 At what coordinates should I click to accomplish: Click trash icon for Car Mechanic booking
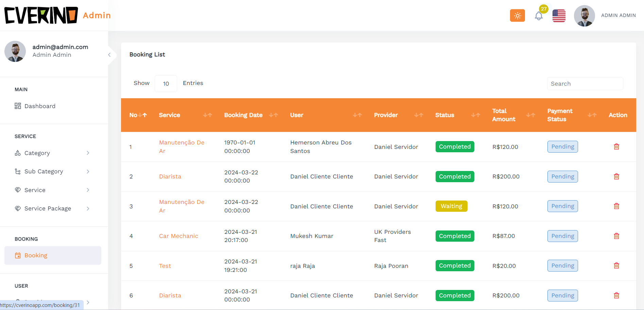616,236
